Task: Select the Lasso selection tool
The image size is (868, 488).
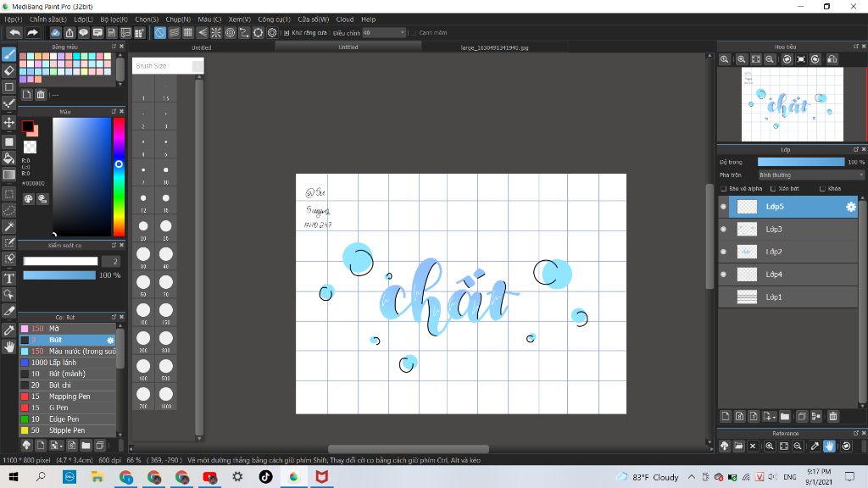Action: pos(8,210)
